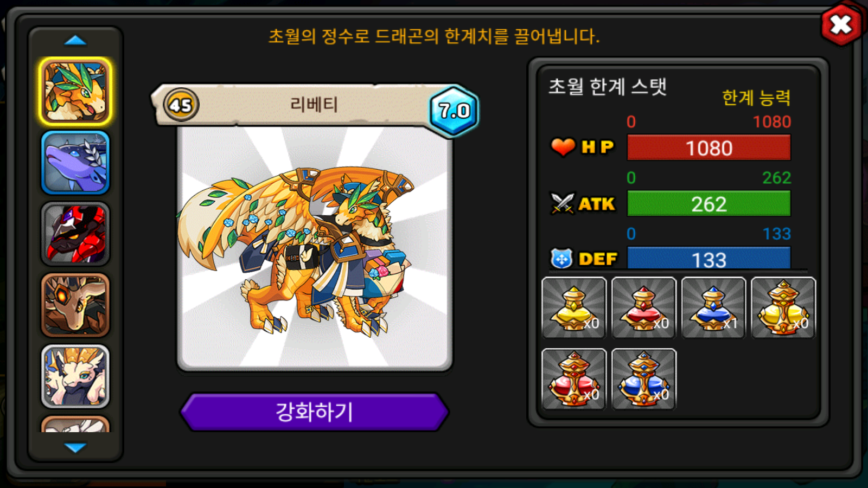The height and width of the screenshot is (488, 868).
Task: Click the green ATK 262 bar
Action: point(709,204)
